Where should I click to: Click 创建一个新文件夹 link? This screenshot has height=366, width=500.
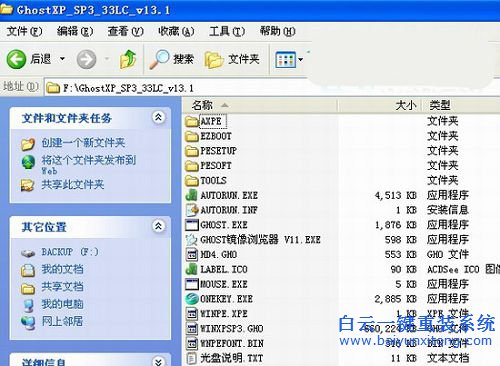click(x=83, y=143)
